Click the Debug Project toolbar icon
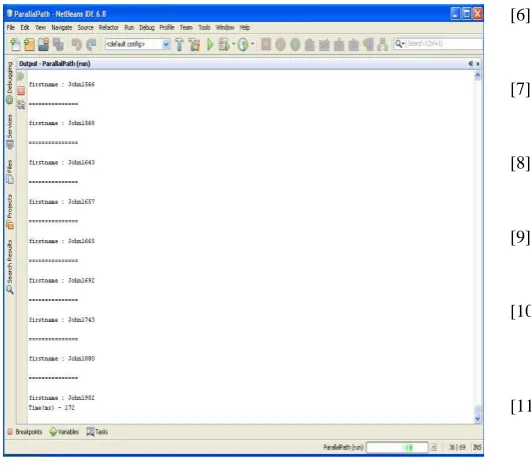Screen dimensions: 531x468 [224, 44]
